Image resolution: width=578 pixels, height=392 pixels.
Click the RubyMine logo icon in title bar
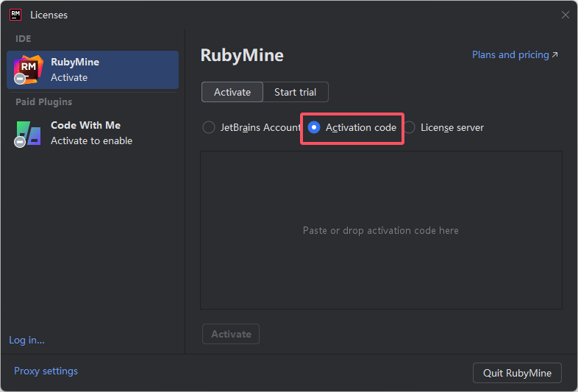pyautogui.click(x=15, y=15)
